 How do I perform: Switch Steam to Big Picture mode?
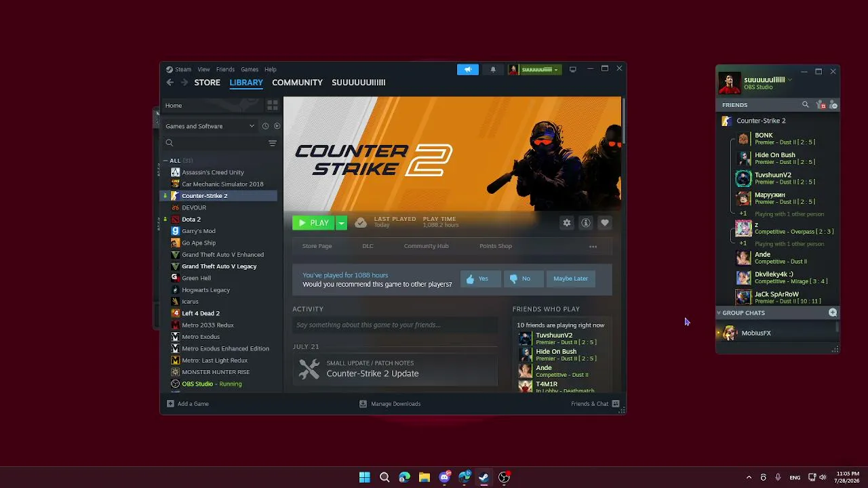(573, 69)
